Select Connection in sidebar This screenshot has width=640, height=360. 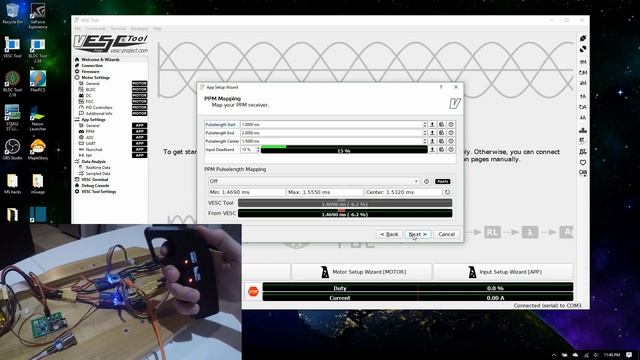click(92, 66)
